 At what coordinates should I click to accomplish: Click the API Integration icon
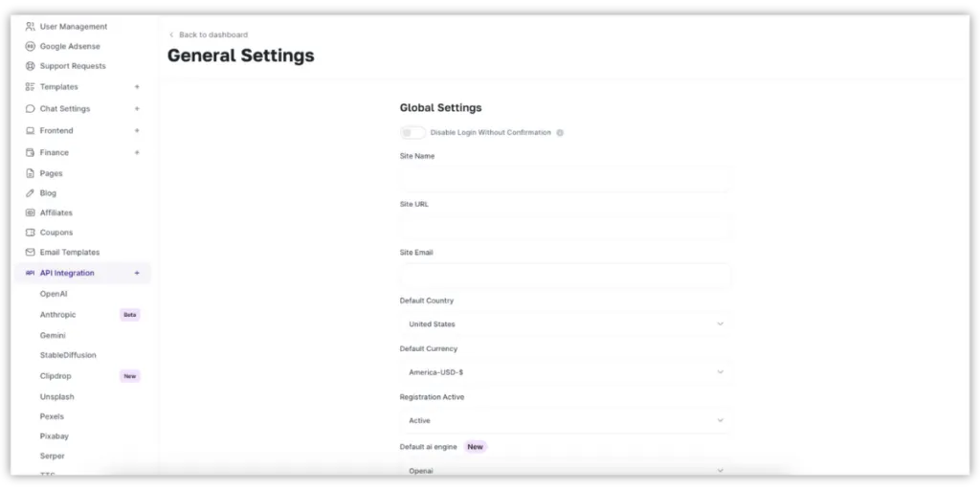pos(30,273)
